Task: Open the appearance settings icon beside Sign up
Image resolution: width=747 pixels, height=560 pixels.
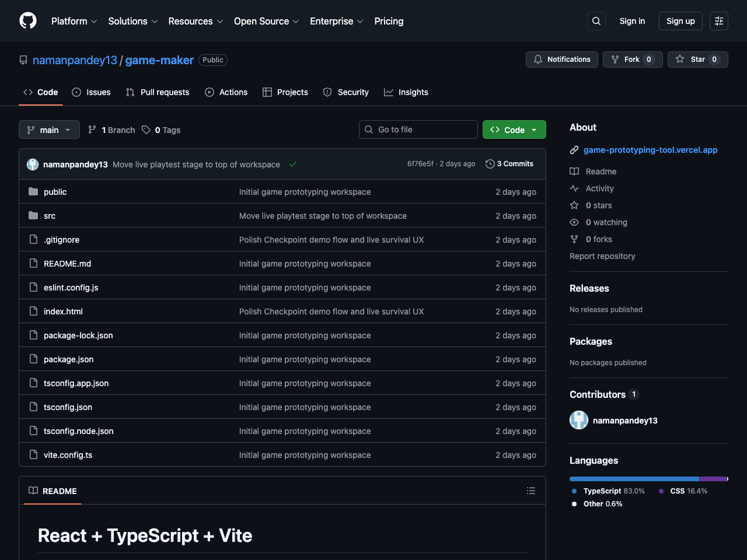Action: coord(719,21)
